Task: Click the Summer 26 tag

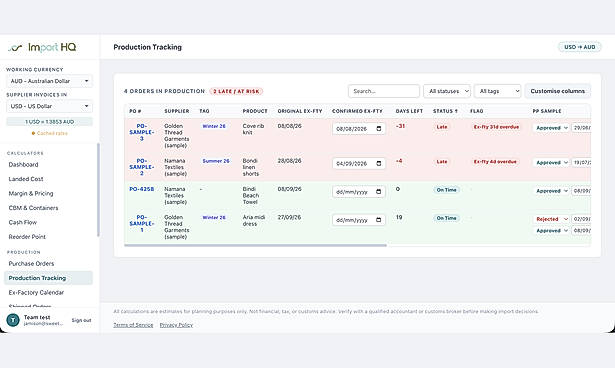Action: [x=216, y=161]
